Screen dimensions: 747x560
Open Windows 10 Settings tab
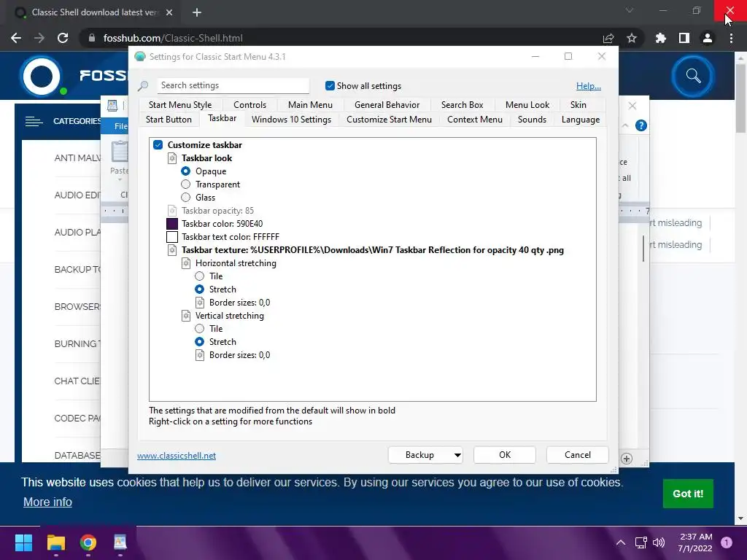pos(292,120)
